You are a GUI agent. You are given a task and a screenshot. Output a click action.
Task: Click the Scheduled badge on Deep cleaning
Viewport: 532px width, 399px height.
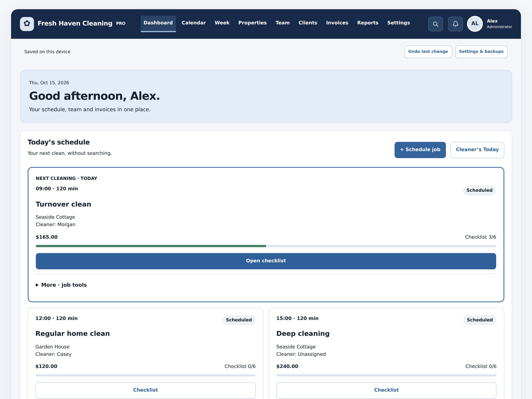pyautogui.click(x=480, y=320)
